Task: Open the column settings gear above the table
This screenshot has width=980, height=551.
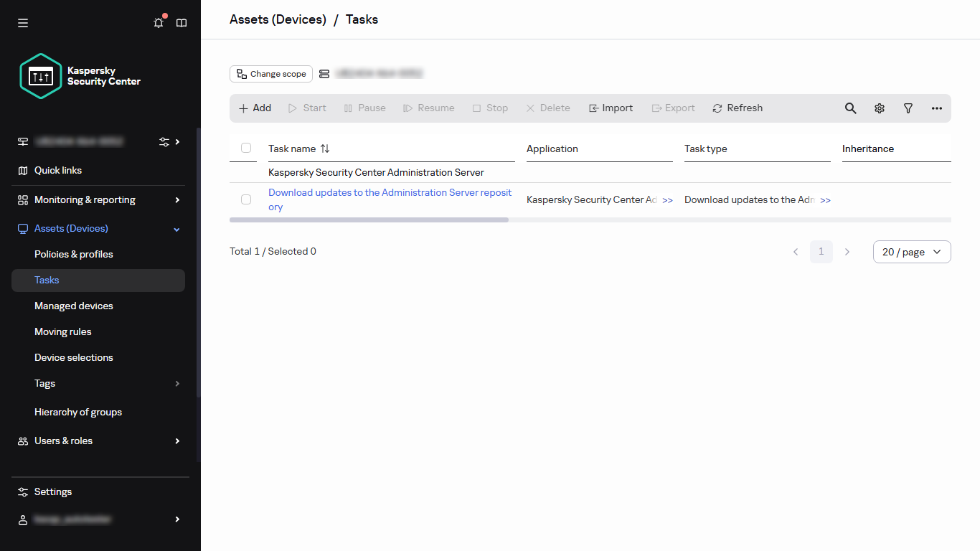Action: point(880,108)
